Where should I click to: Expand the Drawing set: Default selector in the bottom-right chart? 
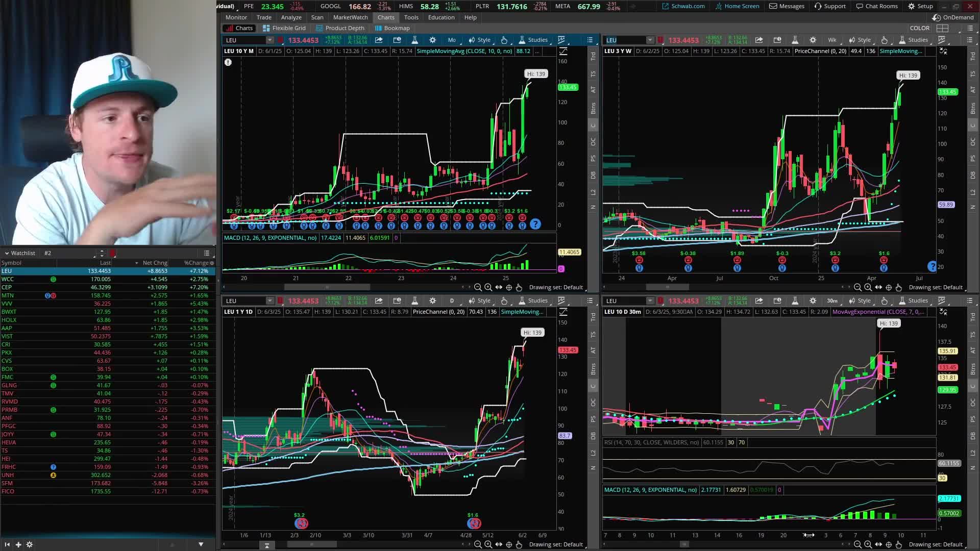pos(936,544)
